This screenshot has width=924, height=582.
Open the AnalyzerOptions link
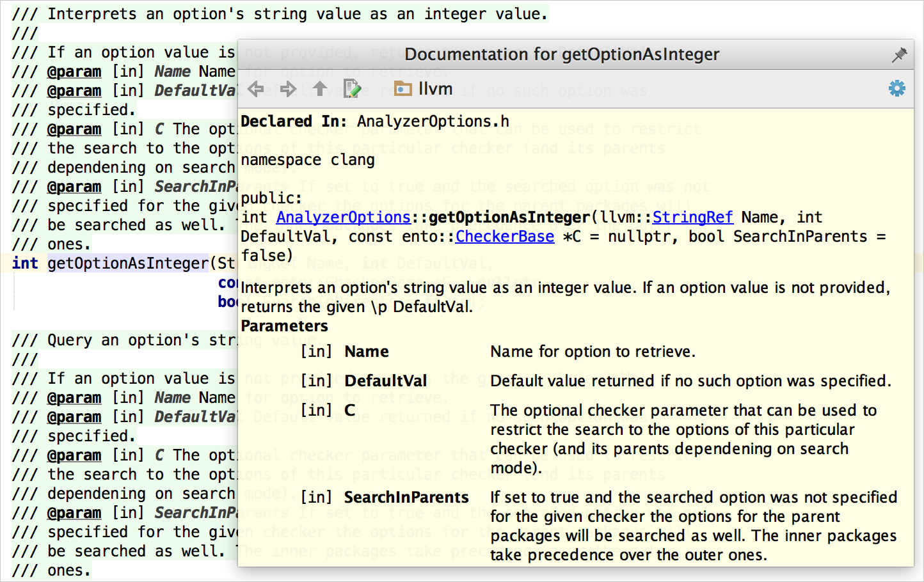point(343,217)
